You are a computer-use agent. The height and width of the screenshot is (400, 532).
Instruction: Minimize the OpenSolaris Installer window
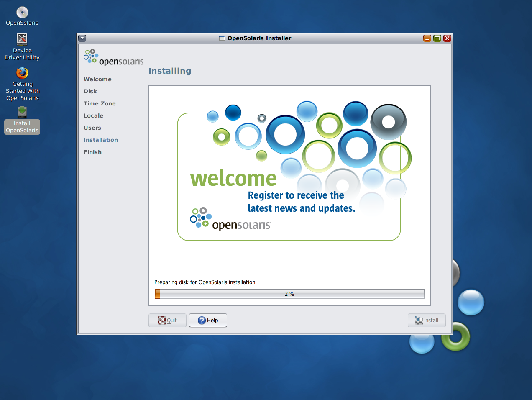coord(427,38)
